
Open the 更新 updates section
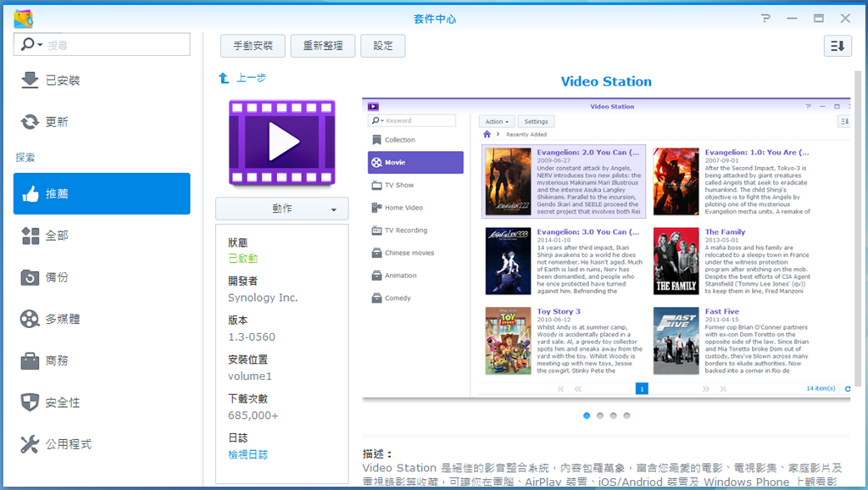click(x=102, y=122)
